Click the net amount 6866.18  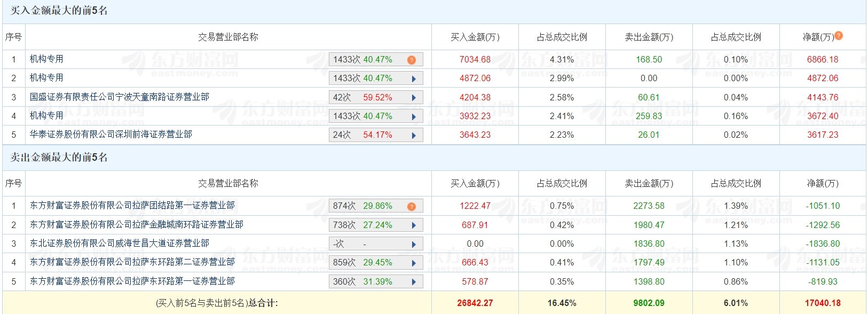pos(823,60)
